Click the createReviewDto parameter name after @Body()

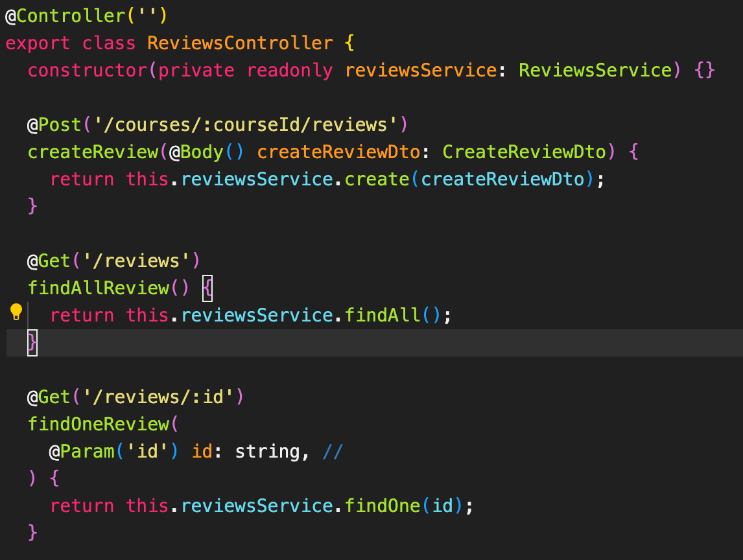[338, 152]
